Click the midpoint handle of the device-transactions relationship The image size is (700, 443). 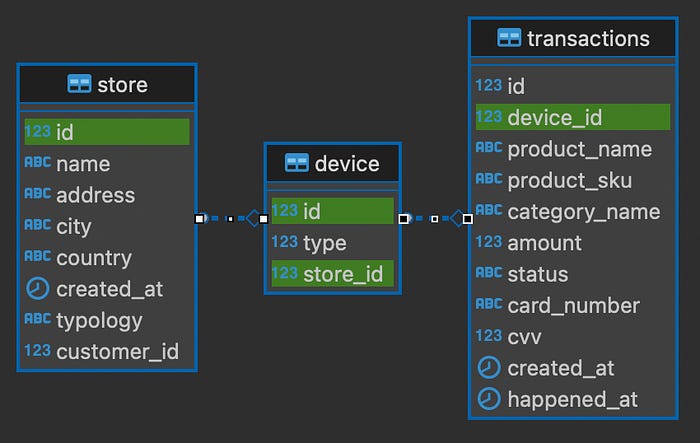click(434, 219)
